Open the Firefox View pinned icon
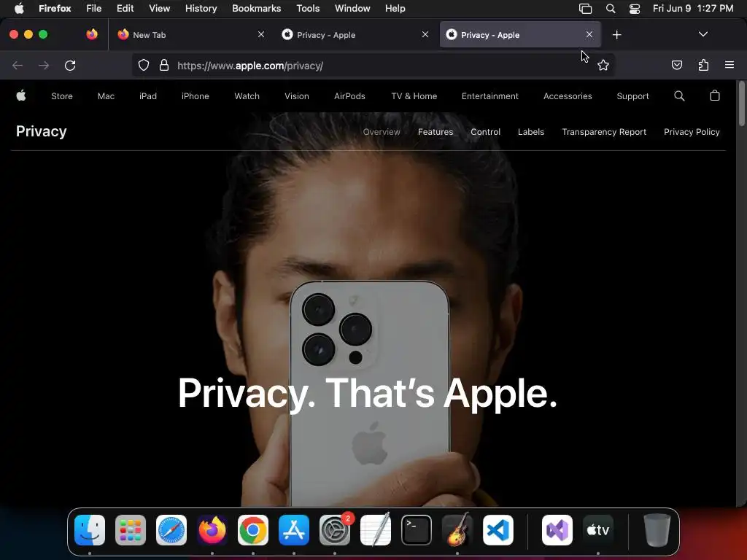This screenshot has height=560, width=747. 92,34
